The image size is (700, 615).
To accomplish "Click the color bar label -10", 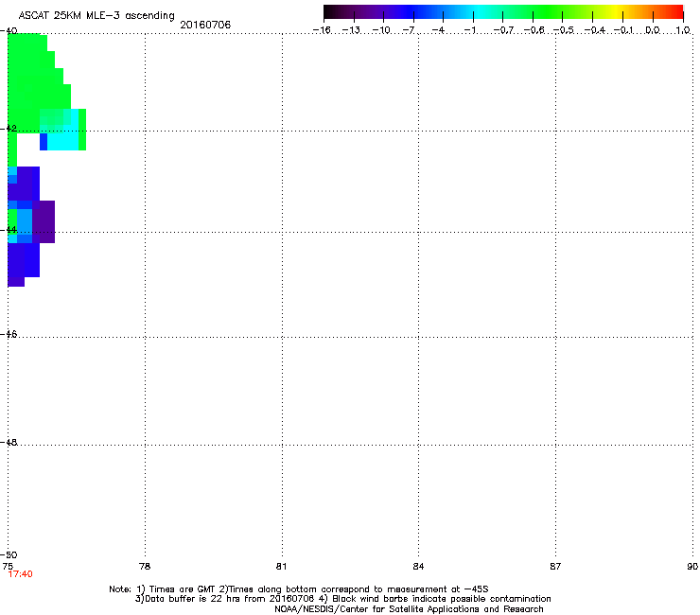I will pos(381,30).
